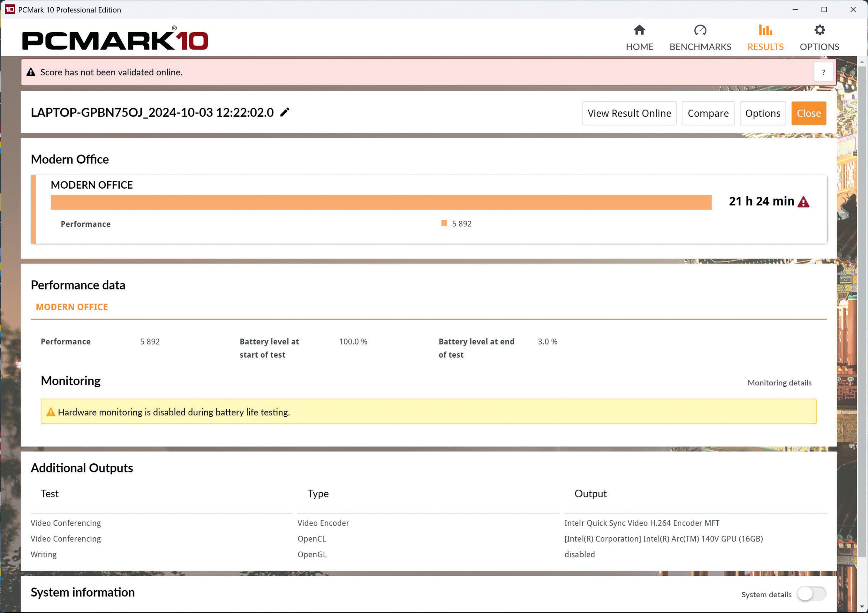This screenshot has height=613, width=868.
Task: Go to the HOME section
Action: point(639,38)
